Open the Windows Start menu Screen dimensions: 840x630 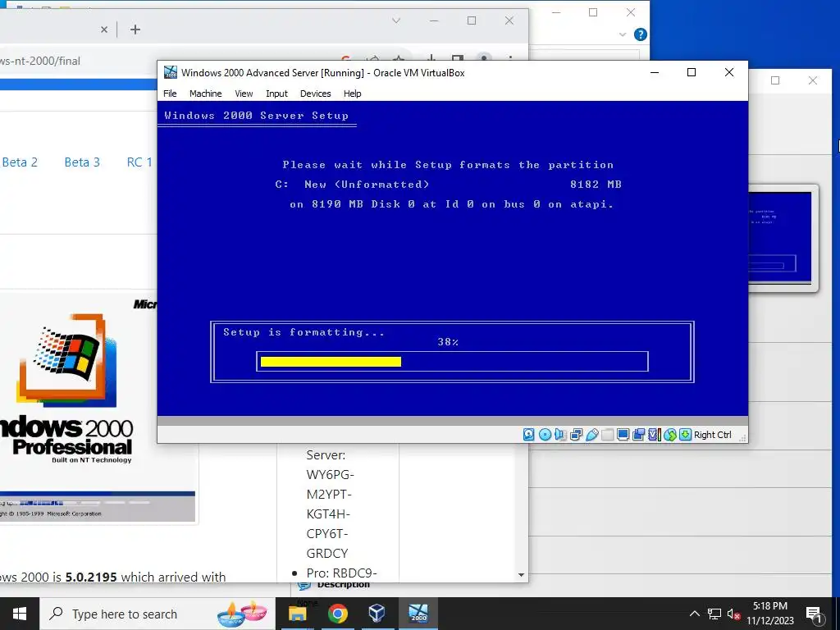point(20,614)
